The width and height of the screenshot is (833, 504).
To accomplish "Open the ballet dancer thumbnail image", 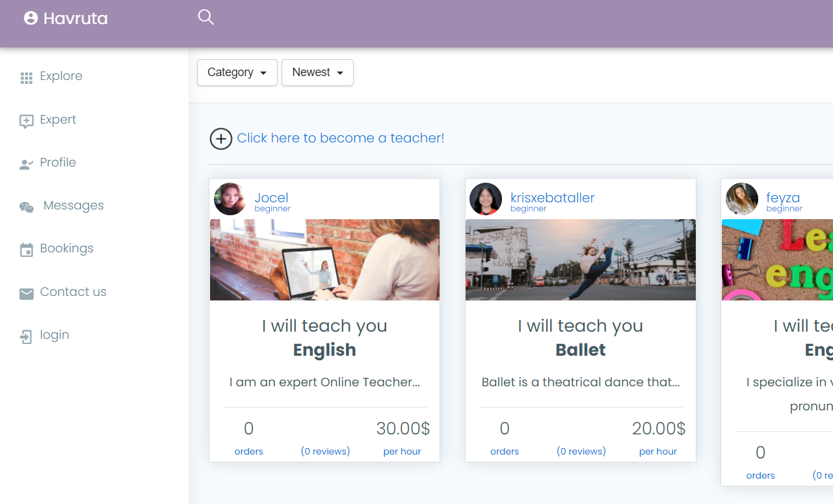I will coord(581,259).
